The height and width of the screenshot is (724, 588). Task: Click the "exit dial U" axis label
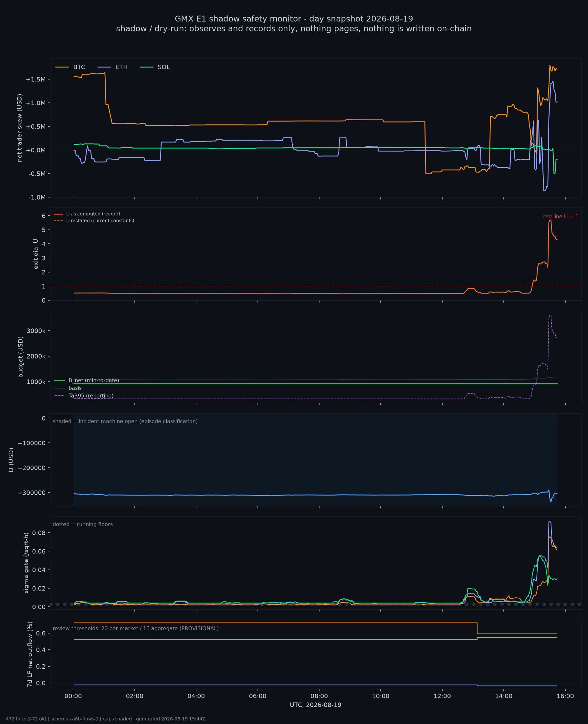[36, 254]
